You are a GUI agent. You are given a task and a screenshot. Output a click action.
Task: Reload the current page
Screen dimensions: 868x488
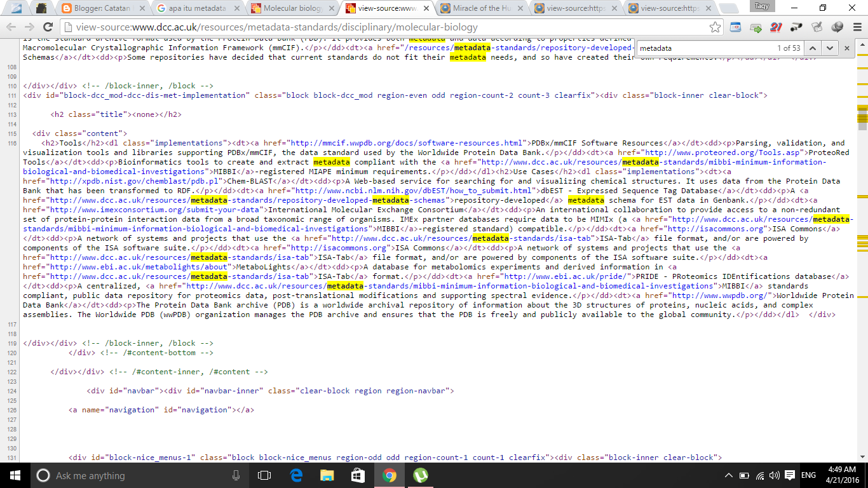[48, 27]
